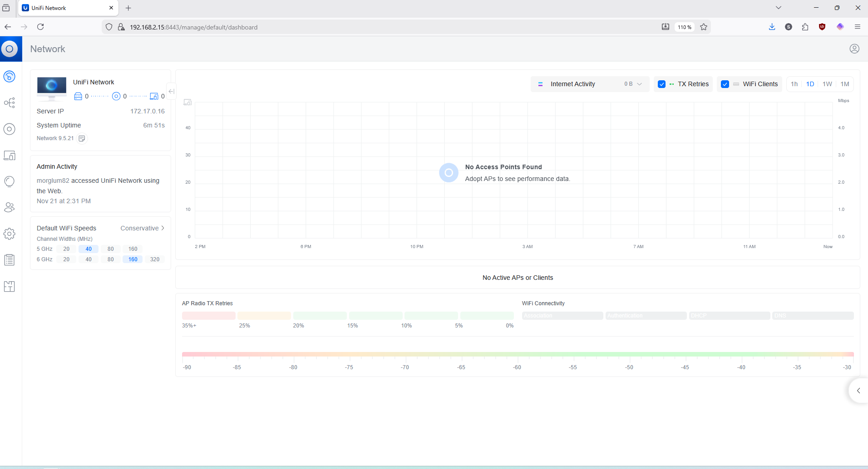868x469 pixels.
Task: Uncheck the TX Retries checkbox
Action: (661, 84)
